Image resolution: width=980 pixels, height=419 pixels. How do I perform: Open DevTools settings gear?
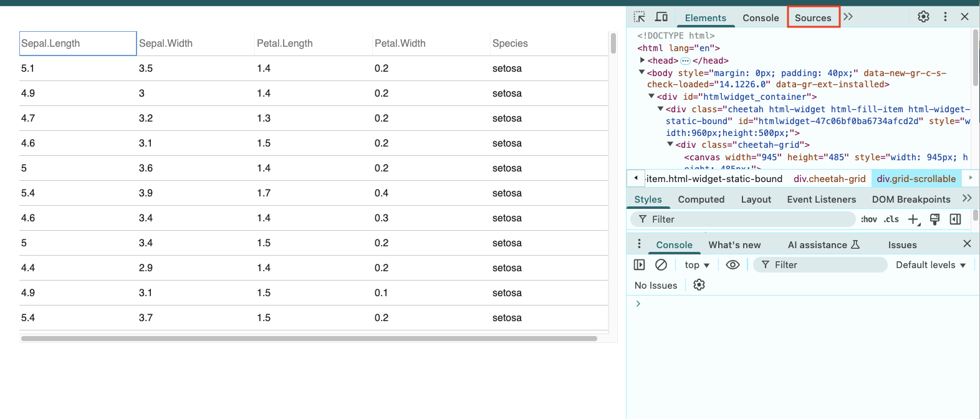pyautogui.click(x=923, y=17)
